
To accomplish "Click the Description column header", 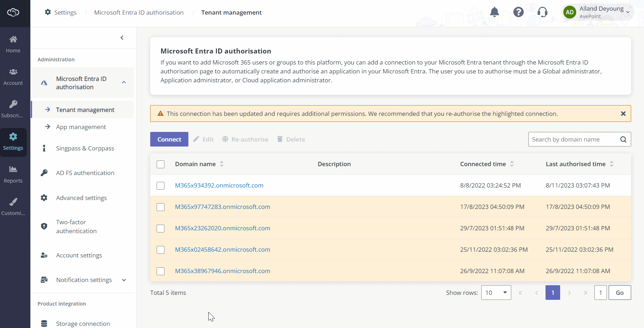I will 334,164.
